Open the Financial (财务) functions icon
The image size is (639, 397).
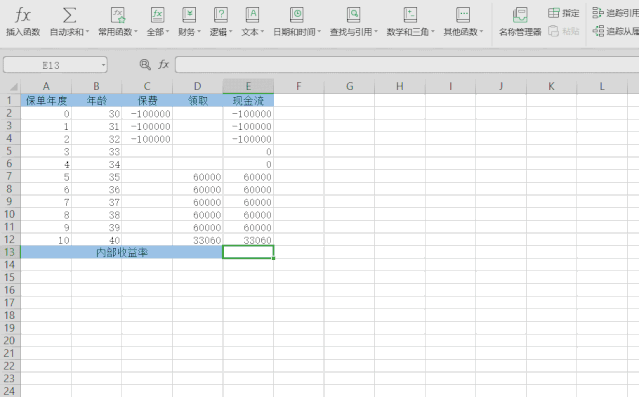[189, 15]
